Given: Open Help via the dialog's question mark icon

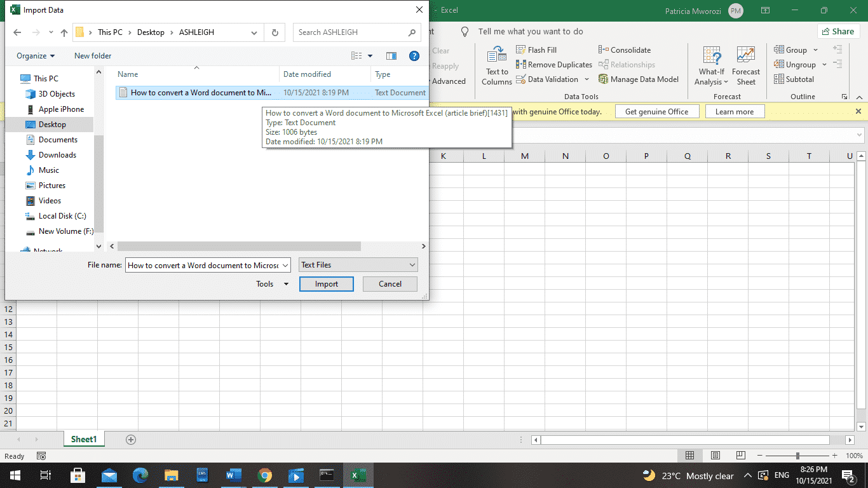Looking at the screenshot, I should click(x=414, y=56).
